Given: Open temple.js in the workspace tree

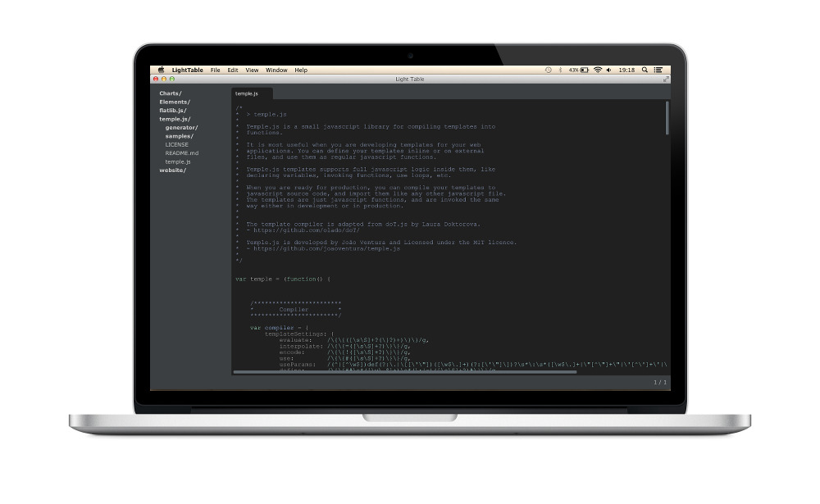Looking at the screenshot, I should pyautogui.click(x=178, y=162).
